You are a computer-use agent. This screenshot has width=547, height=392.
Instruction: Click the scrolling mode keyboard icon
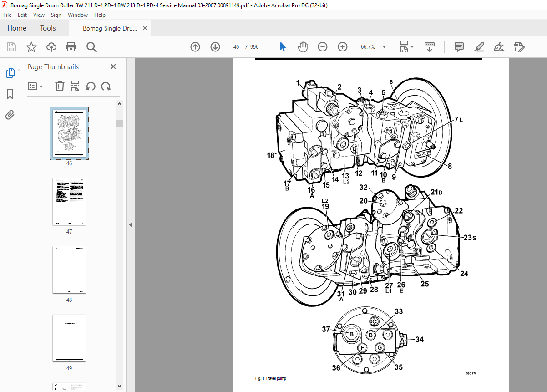click(430, 47)
